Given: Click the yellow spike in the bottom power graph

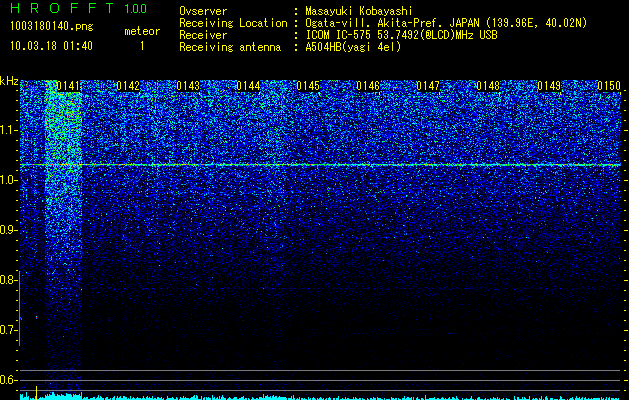Looking at the screenshot, I should (x=37, y=393).
